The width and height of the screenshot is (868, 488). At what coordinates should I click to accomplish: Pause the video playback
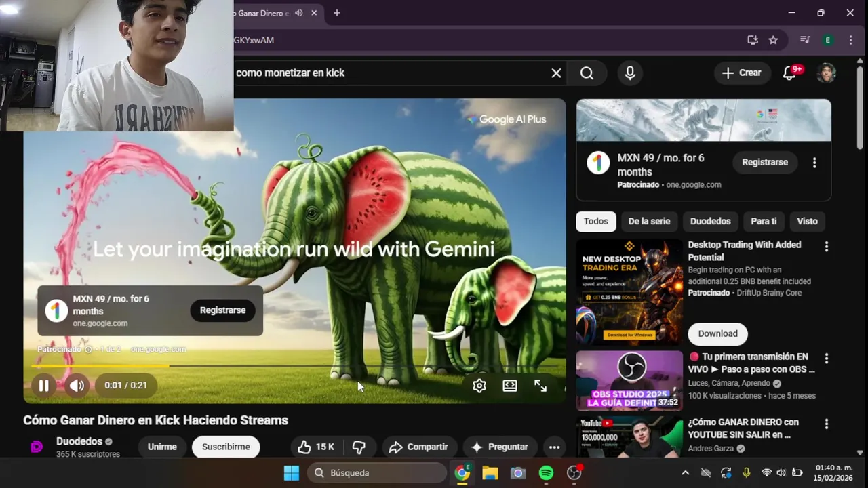[43, 386]
